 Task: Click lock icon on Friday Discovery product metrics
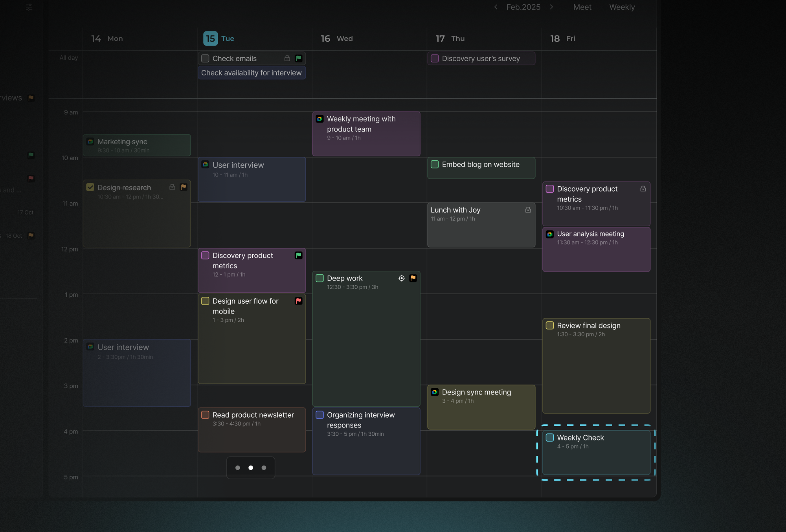(x=643, y=189)
